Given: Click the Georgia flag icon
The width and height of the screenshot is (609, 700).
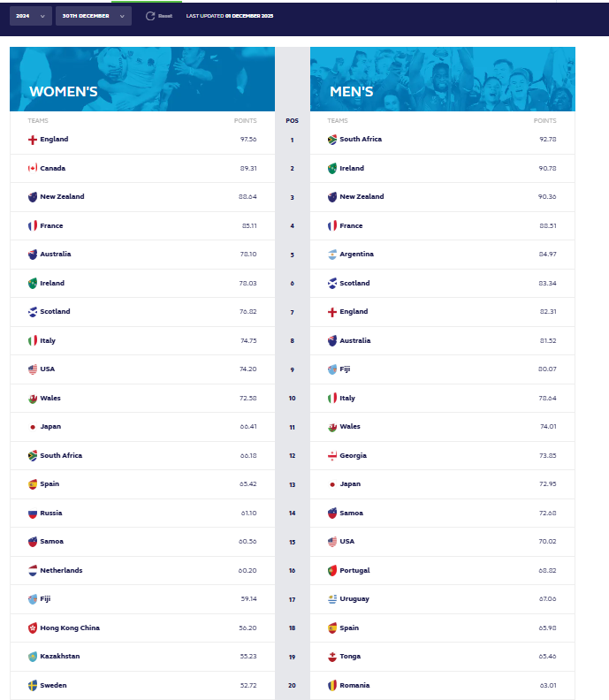Looking at the screenshot, I should click(x=332, y=456).
